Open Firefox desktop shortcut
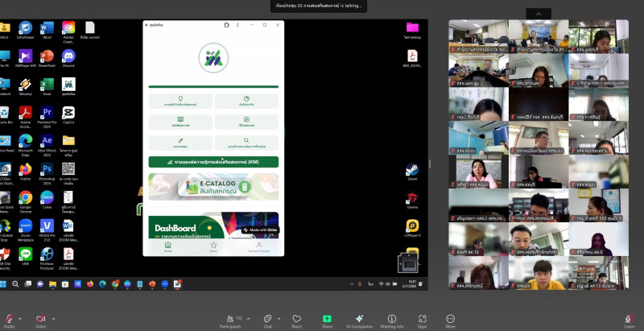 (x=26, y=172)
